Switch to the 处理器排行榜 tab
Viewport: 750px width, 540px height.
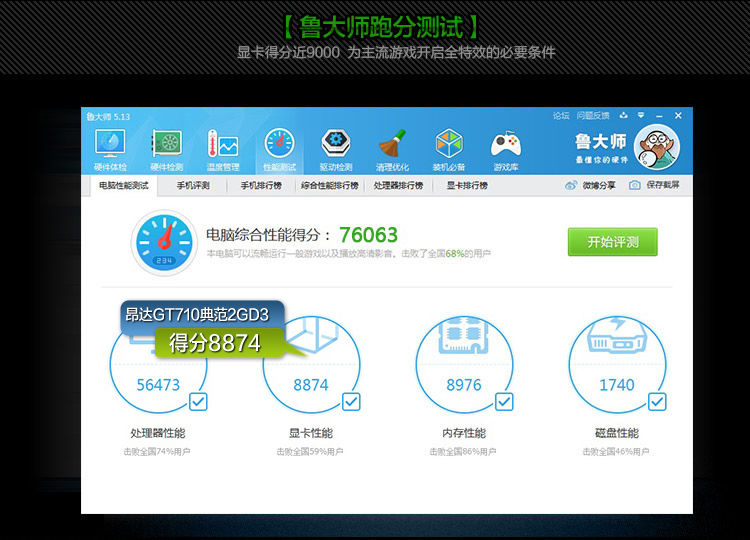[x=398, y=186]
